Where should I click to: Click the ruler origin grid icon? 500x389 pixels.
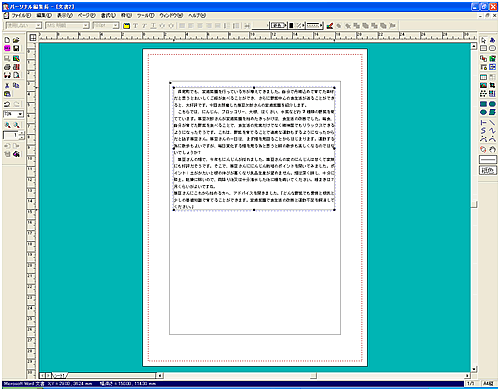tap(33, 38)
